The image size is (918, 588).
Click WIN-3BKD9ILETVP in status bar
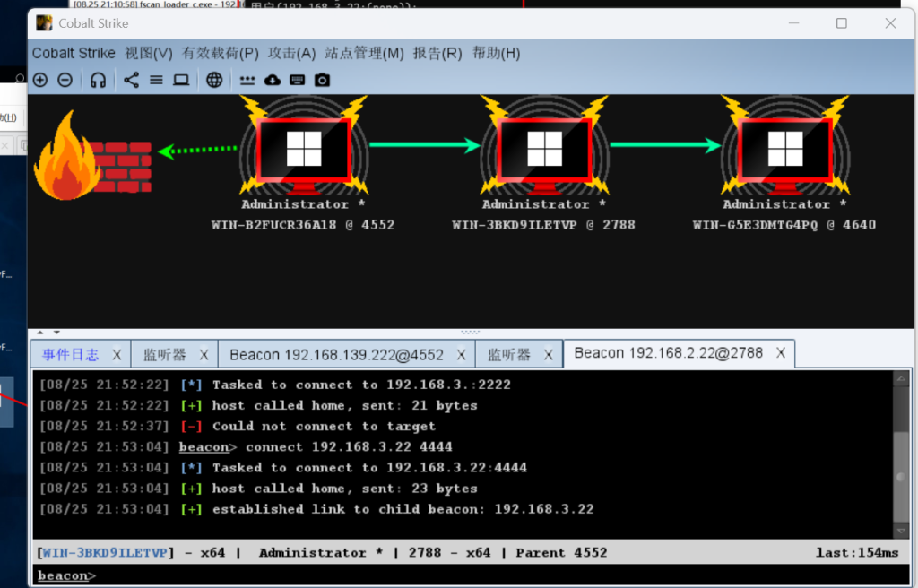click(x=105, y=553)
